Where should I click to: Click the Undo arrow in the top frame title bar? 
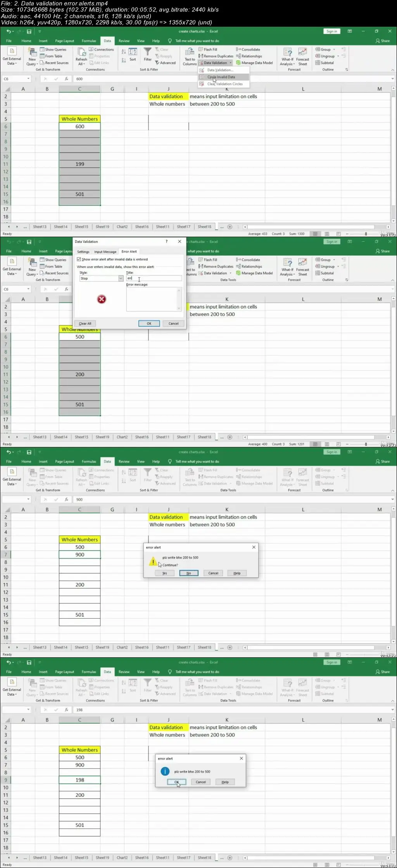9,31
